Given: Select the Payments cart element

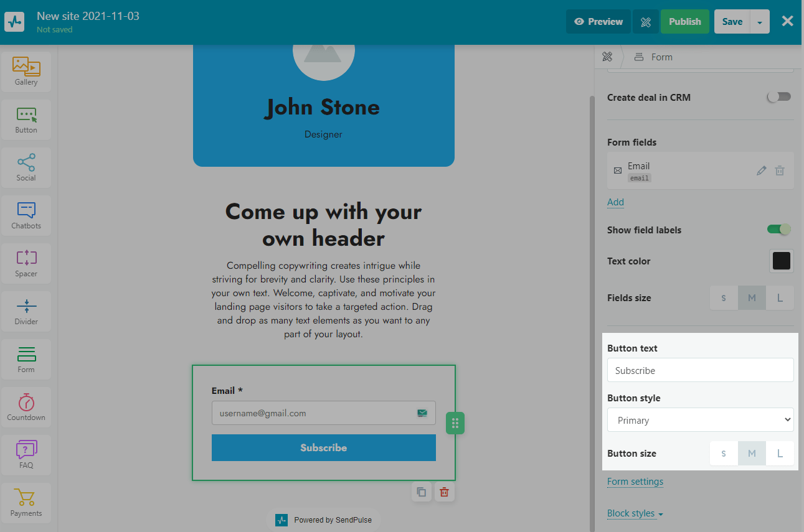Looking at the screenshot, I should click(26, 503).
